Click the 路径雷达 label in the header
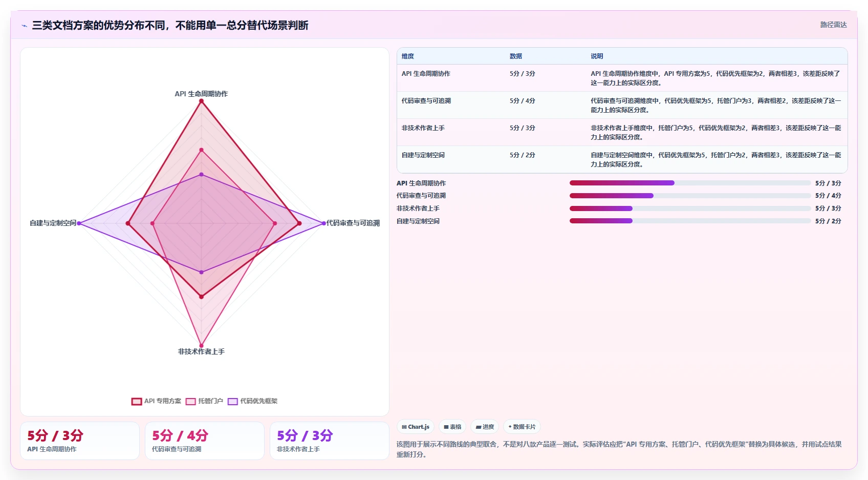Viewport: 868px width, 480px height. (x=833, y=25)
